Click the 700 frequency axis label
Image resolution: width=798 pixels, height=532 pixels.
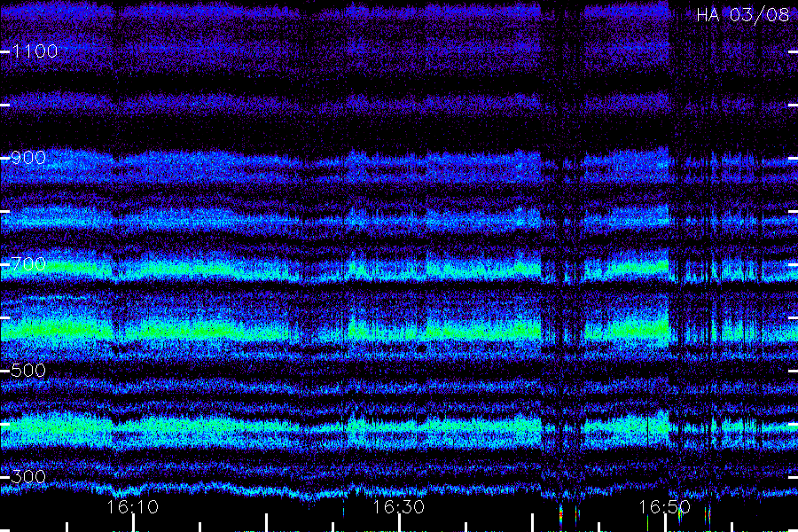click(x=28, y=263)
